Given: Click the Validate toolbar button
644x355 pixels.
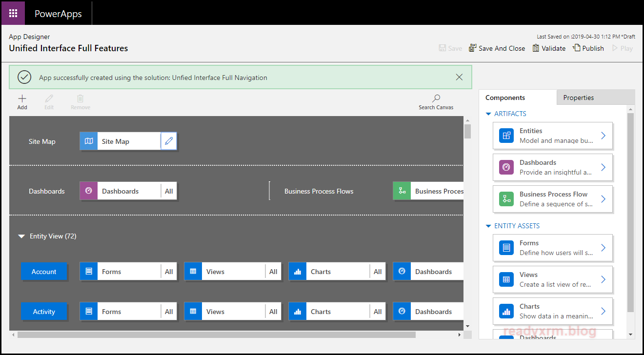Looking at the screenshot, I should [549, 48].
